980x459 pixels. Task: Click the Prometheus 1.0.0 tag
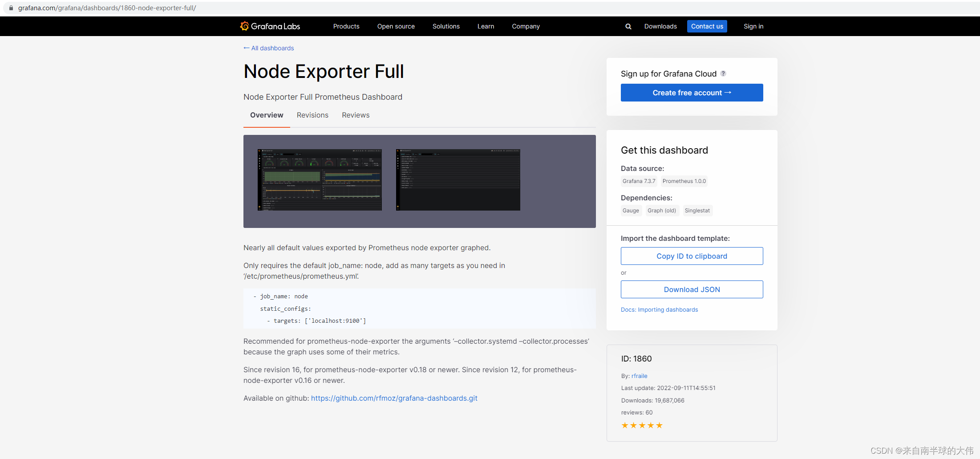pos(684,181)
